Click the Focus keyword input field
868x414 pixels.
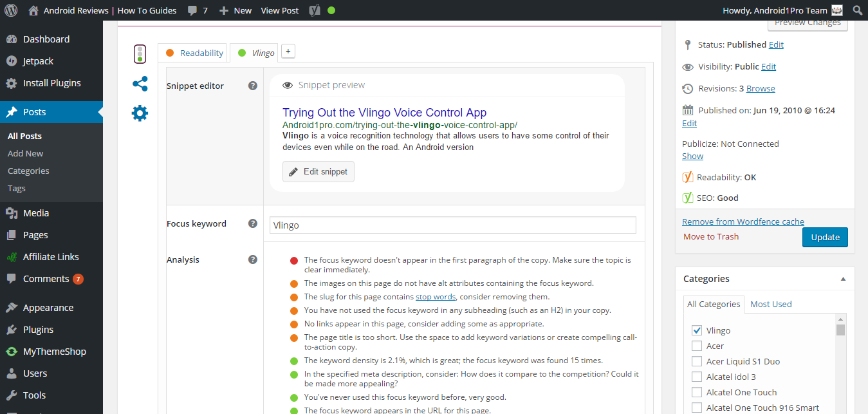[453, 225]
